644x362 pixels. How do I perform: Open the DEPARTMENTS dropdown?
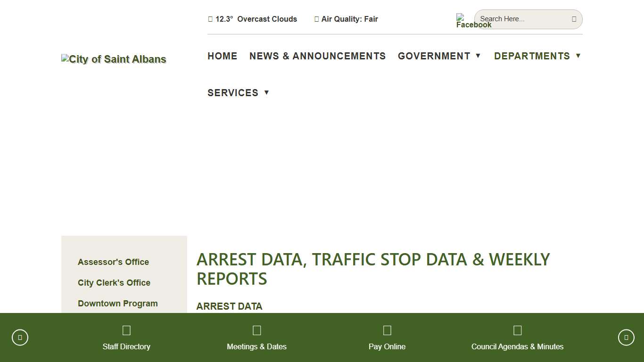tap(532, 56)
